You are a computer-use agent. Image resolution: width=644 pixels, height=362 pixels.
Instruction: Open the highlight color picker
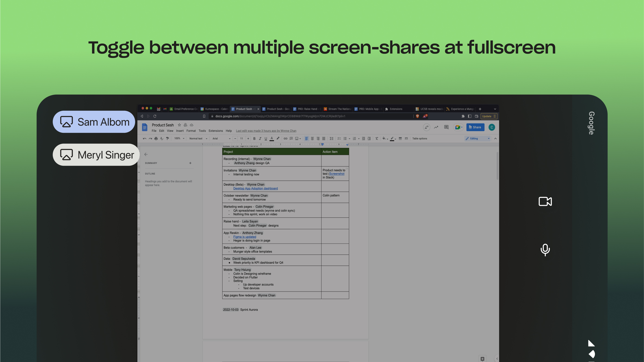[x=278, y=139]
